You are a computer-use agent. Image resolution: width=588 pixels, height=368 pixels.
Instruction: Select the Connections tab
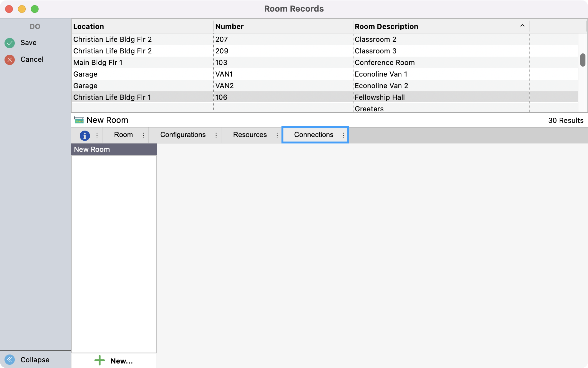coord(314,135)
